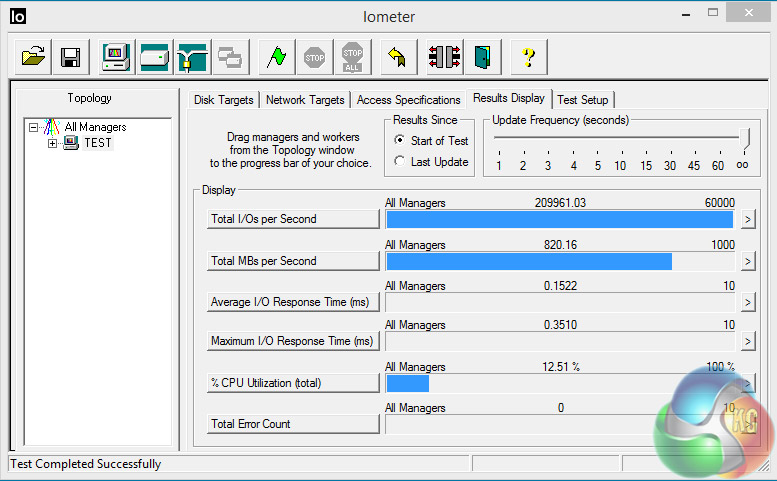Click the Total I/Os per Second progress bar

tap(560, 219)
